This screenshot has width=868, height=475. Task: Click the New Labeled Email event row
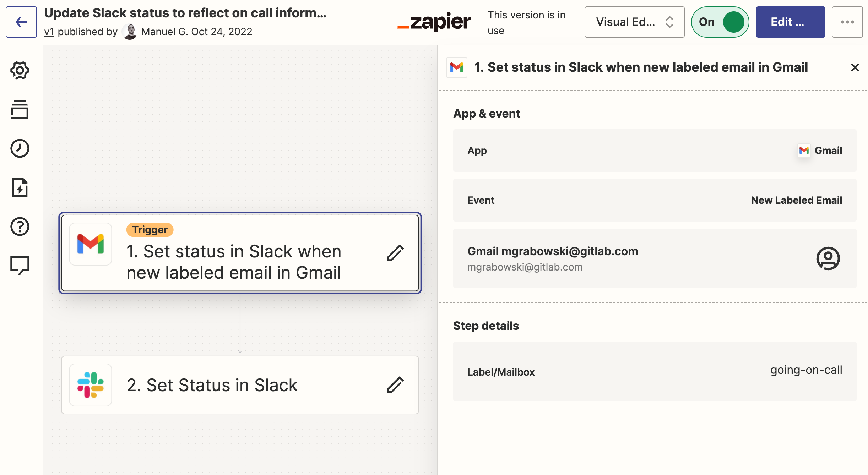click(655, 200)
